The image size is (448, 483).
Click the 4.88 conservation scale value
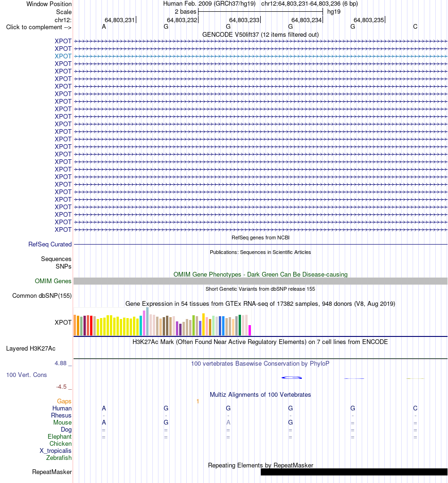(61, 363)
